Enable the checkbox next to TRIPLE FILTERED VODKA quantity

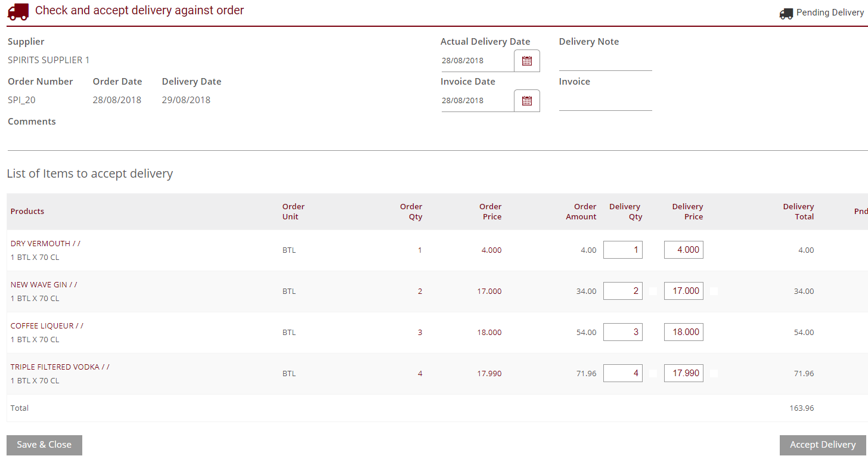click(653, 373)
